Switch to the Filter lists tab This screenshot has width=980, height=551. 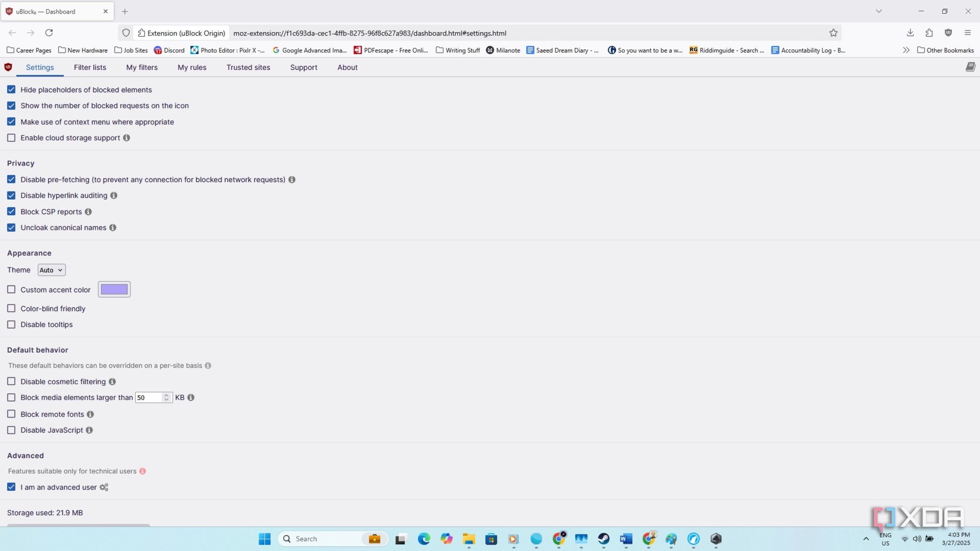[x=90, y=67]
